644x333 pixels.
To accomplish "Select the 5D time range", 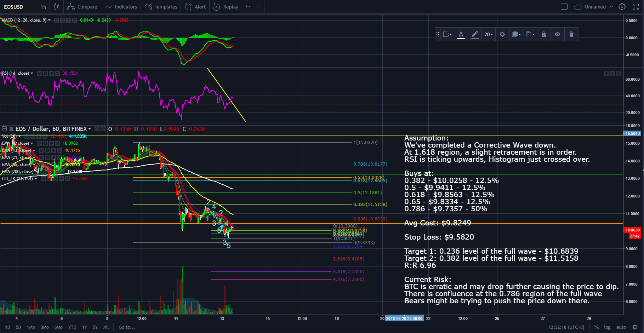I will pyautogui.click(x=18, y=327).
